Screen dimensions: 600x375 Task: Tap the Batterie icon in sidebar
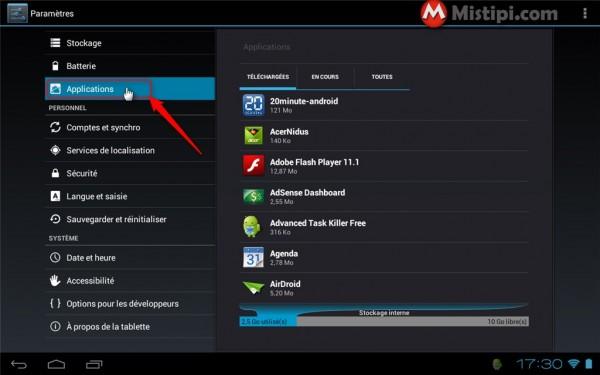click(55, 66)
